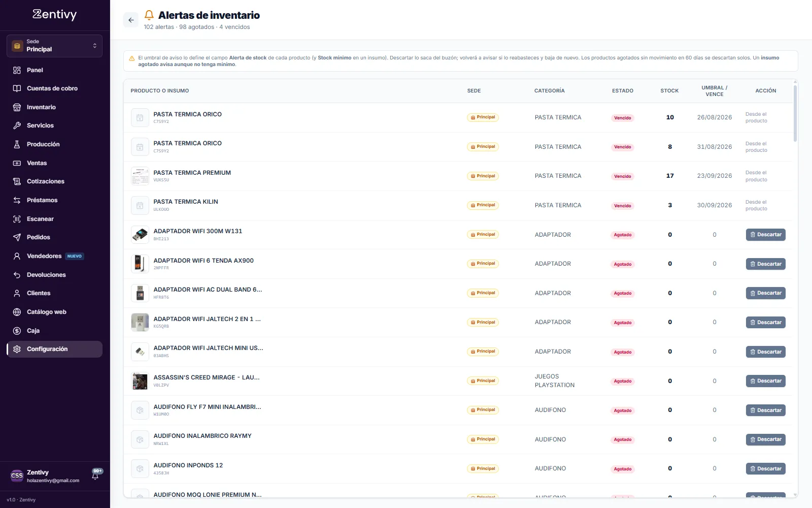Launch the Escanear barcode scanner icon
Screen dimensions: 812x508
17,219
